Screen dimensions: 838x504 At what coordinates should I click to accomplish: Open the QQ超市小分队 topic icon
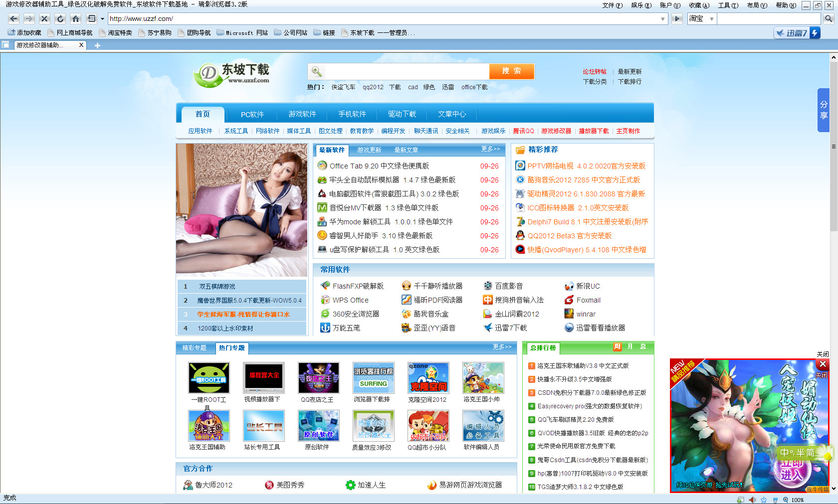[x=428, y=425]
